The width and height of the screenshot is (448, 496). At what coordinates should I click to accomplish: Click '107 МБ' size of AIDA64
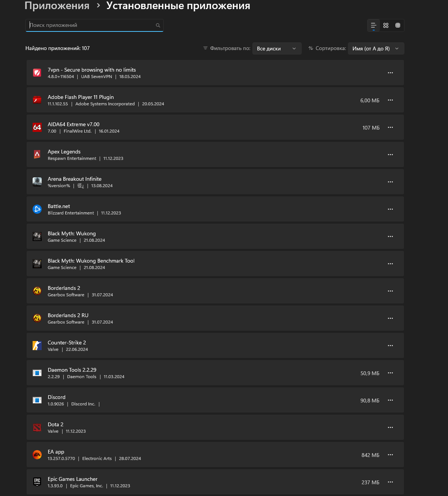pos(371,128)
